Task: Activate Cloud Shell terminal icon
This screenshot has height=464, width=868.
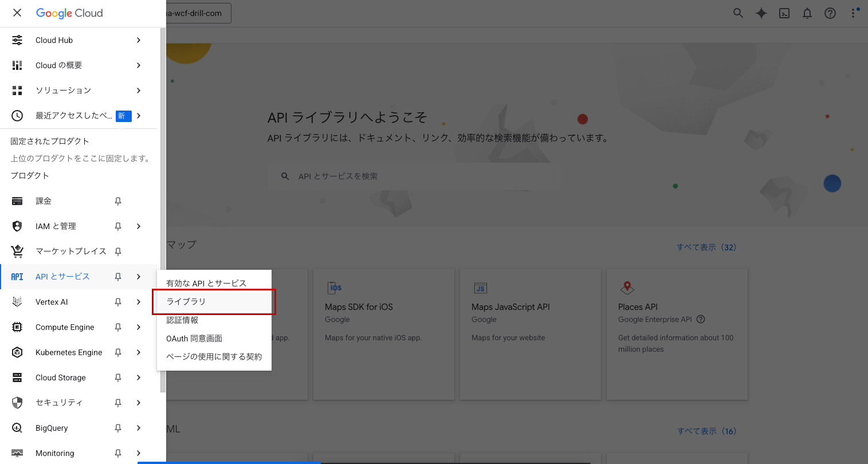Action: (x=784, y=13)
